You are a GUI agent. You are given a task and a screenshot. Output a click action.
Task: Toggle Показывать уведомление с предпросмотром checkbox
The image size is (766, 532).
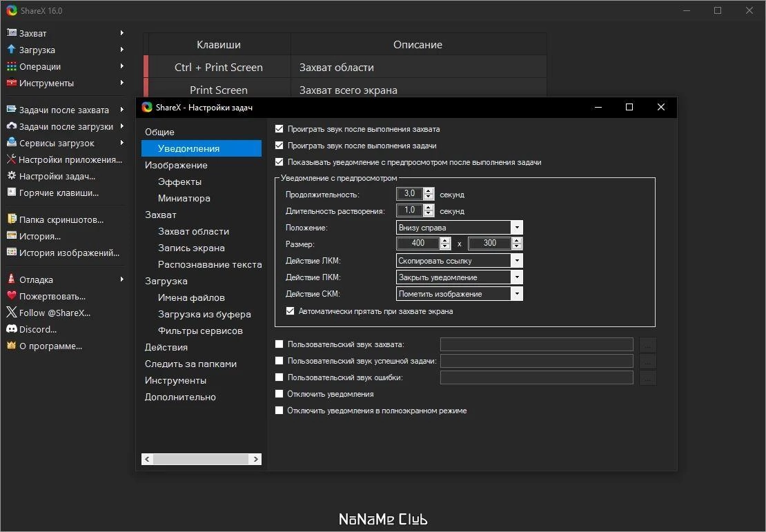coord(279,162)
